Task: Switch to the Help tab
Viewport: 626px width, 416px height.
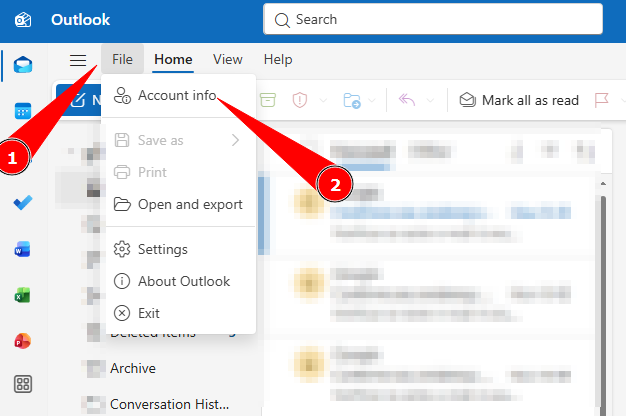Action: (278, 59)
